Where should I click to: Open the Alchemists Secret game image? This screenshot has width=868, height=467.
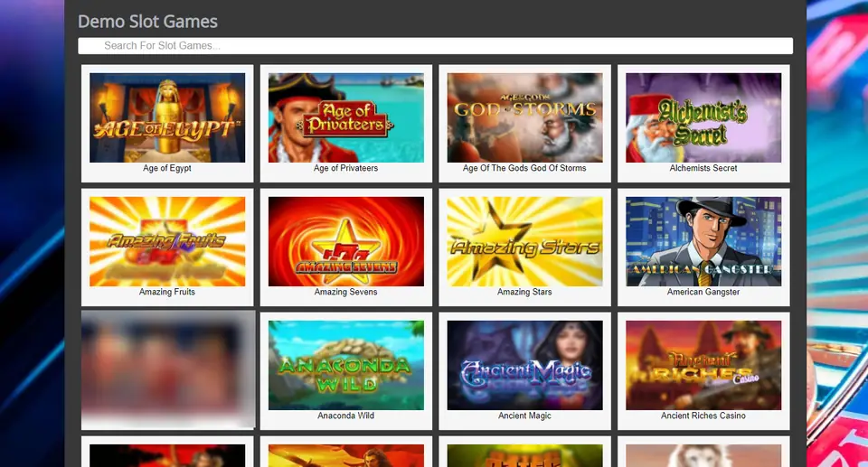[x=703, y=117]
